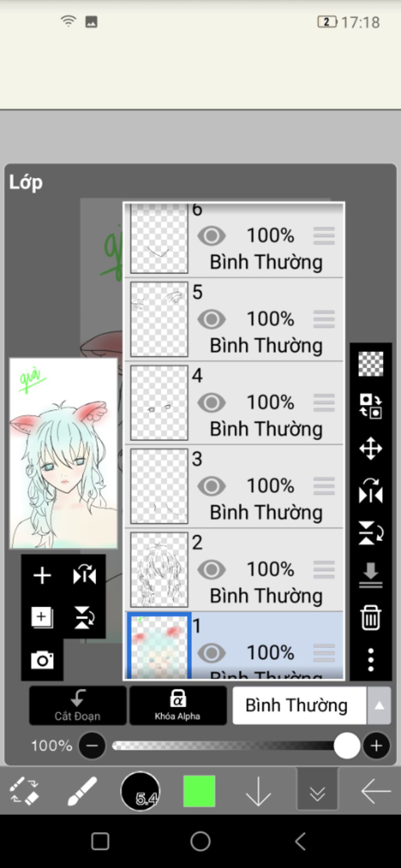Hide layer 5 with its eye icon
Viewport: 401px width, 868px height.
click(211, 319)
